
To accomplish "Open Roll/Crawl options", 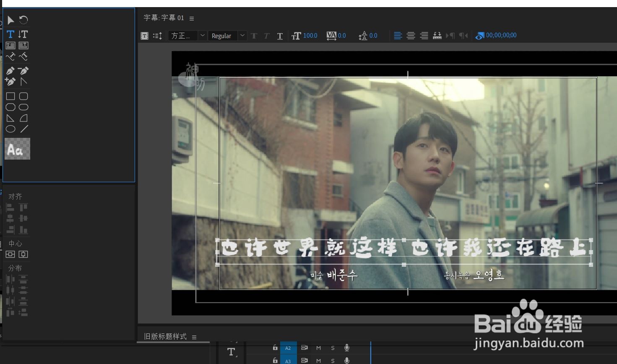I will [x=157, y=36].
